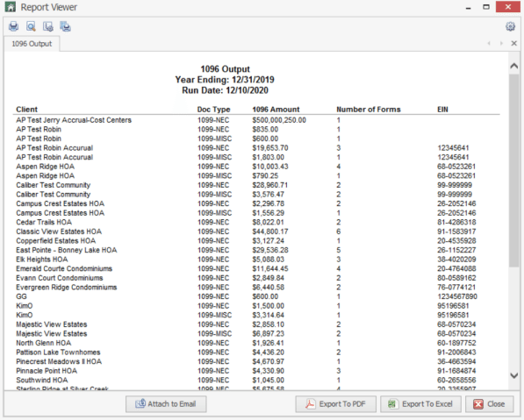Click amount $500,000,250.00
The width and height of the screenshot is (524, 420).
[279, 120]
